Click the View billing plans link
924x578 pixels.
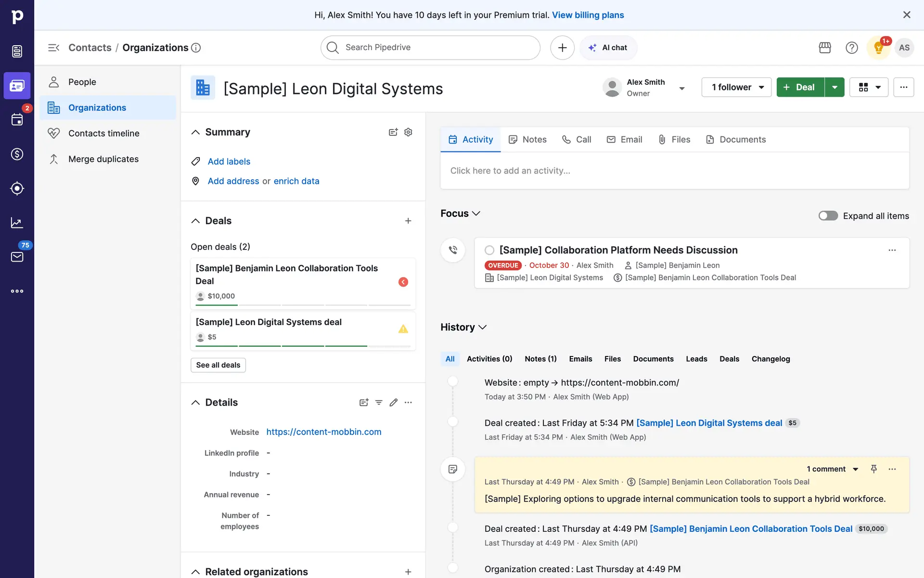[588, 15]
